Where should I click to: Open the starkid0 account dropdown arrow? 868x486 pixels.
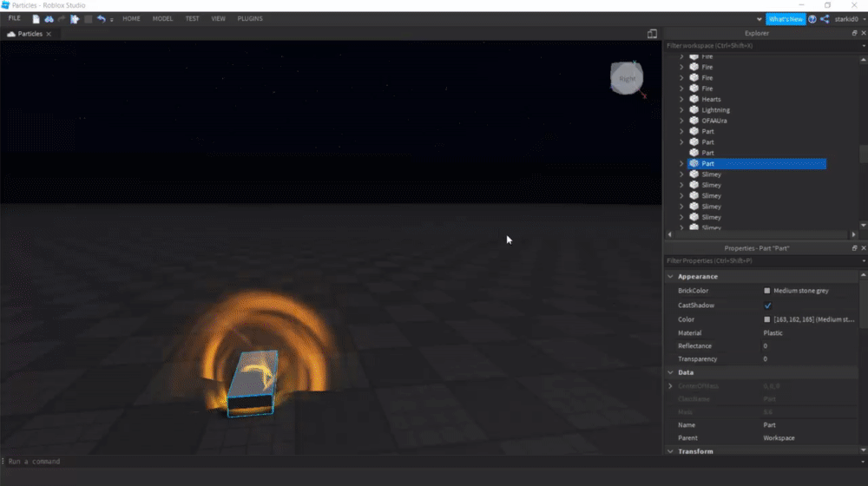865,19
